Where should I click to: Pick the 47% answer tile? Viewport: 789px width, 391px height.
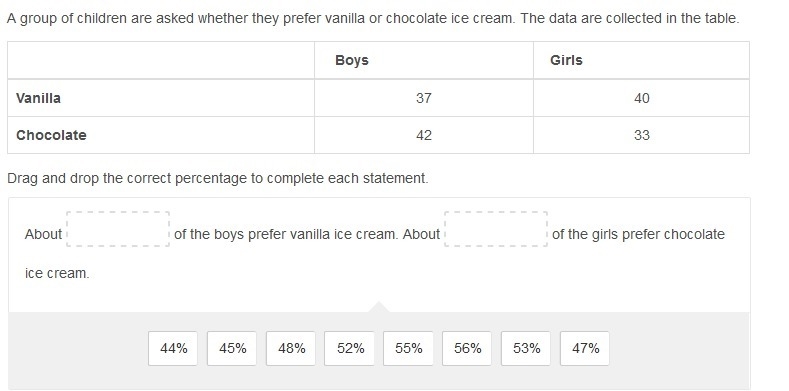click(x=585, y=348)
